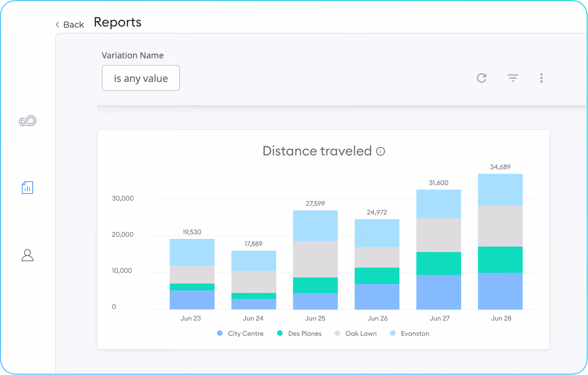This screenshot has height=375, width=588.
Task: Toggle Evanston series in legend
Action: (410, 334)
